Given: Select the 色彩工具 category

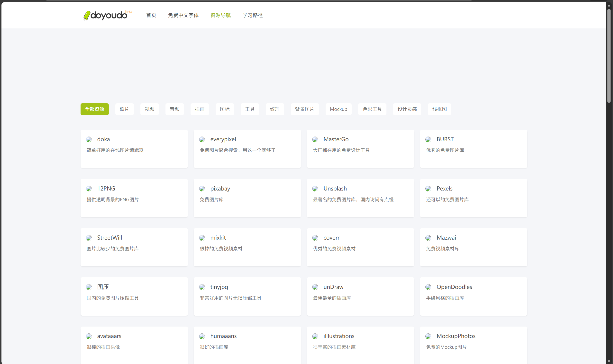Looking at the screenshot, I should 372,109.
